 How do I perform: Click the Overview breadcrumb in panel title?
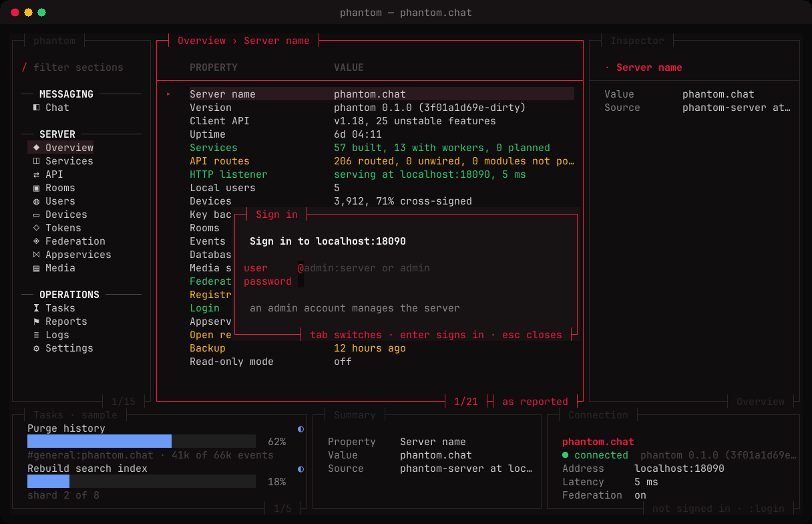pyautogui.click(x=202, y=41)
